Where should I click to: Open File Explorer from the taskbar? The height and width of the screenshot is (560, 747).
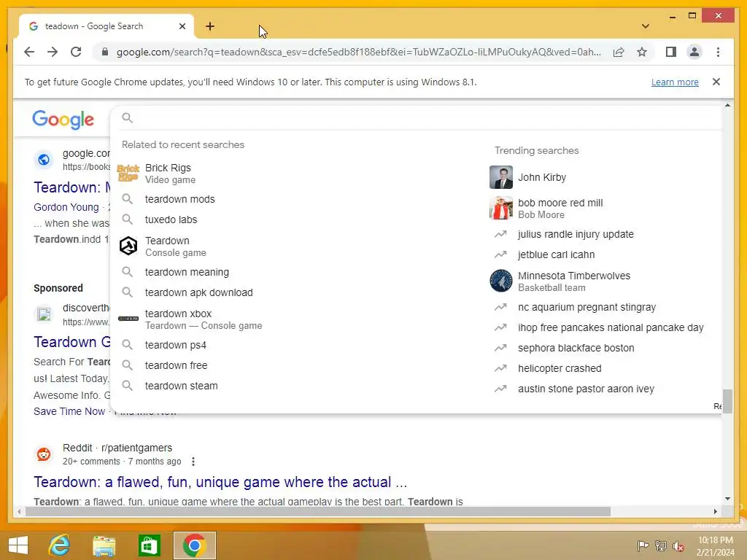point(104,545)
